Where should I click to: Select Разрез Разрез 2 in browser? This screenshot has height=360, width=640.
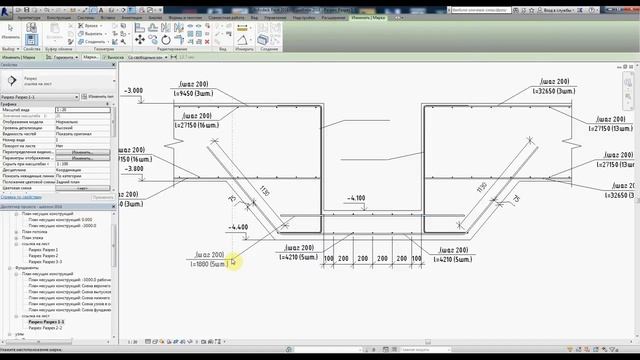[43, 256]
